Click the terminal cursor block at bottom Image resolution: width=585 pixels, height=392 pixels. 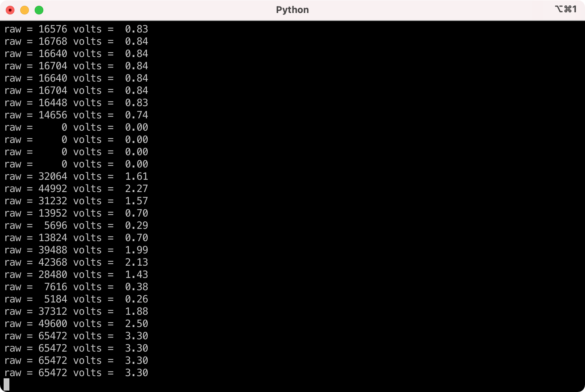(x=6, y=384)
